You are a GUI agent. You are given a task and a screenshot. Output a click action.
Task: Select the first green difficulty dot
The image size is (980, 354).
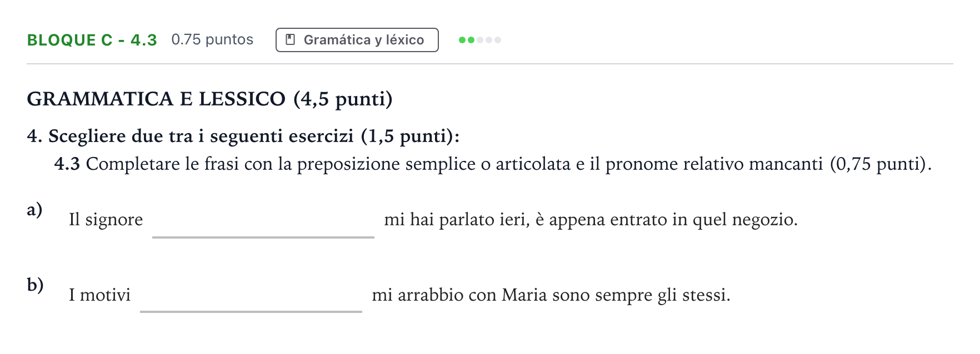(462, 40)
